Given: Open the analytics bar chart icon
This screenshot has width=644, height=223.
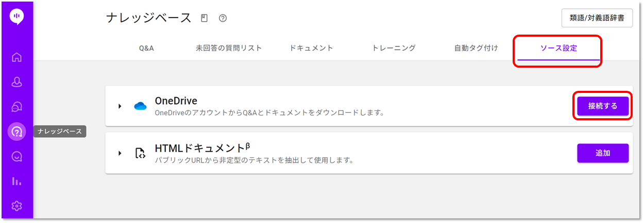Looking at the screenshot, I should click(17, 181).
